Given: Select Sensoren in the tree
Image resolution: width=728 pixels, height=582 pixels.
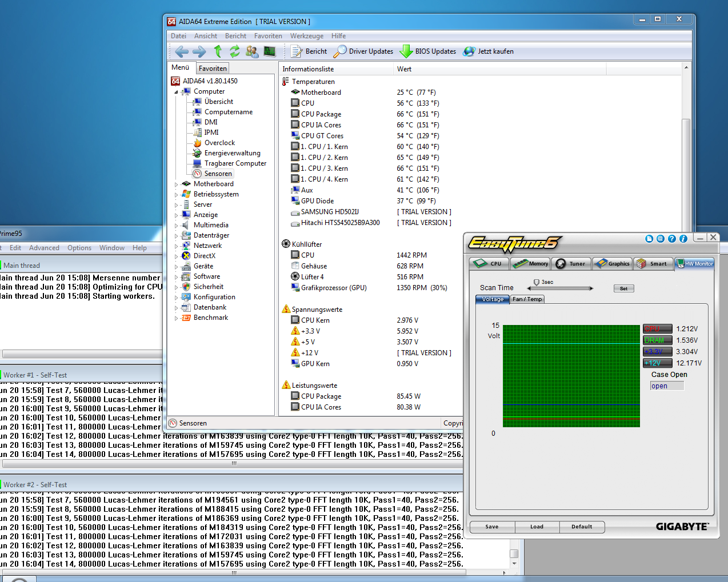Looking at the screenshot, I should [218, 174].
